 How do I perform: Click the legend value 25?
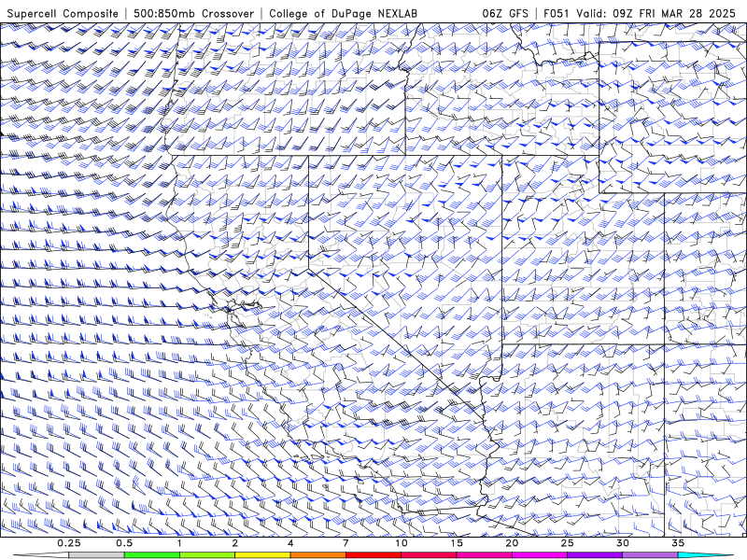pos(567,543)
